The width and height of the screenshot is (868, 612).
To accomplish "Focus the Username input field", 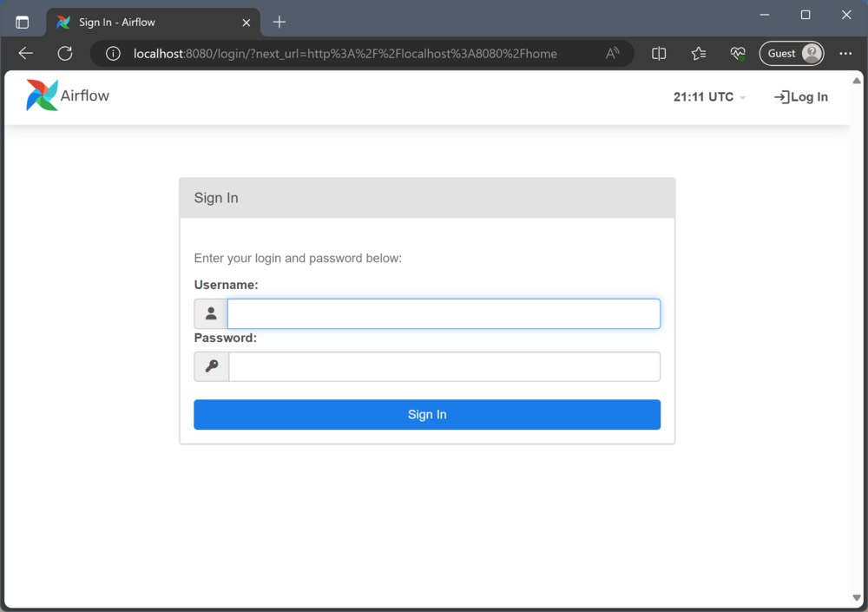I will pos(444,313).
